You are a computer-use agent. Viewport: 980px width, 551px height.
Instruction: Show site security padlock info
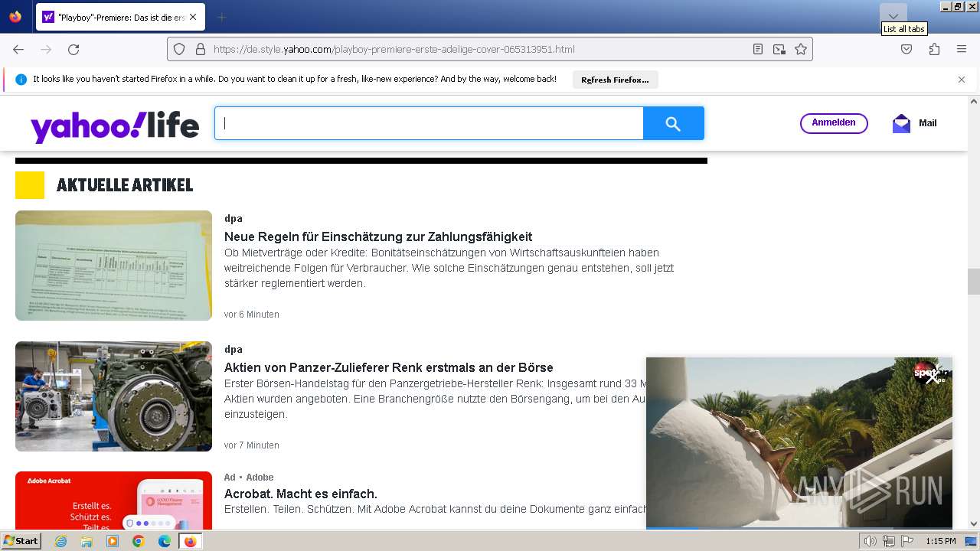pyautogui.click(x=201, y=49)
